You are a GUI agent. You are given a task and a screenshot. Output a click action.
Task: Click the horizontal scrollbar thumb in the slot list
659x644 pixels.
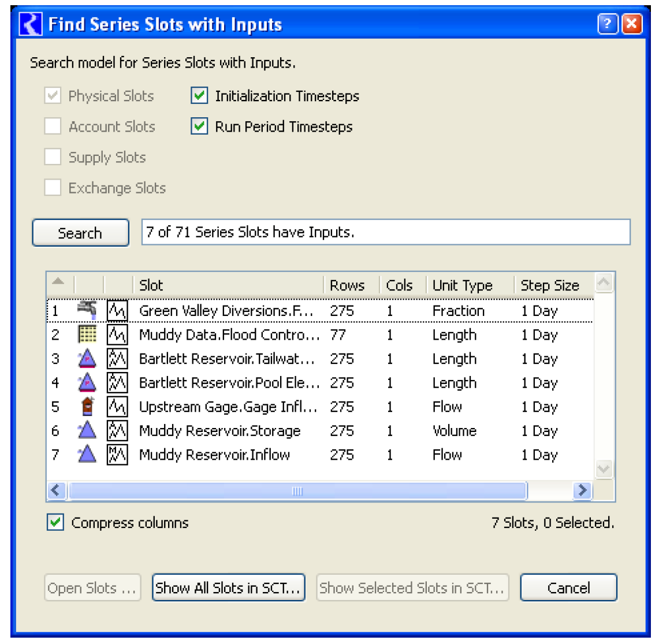297,490
